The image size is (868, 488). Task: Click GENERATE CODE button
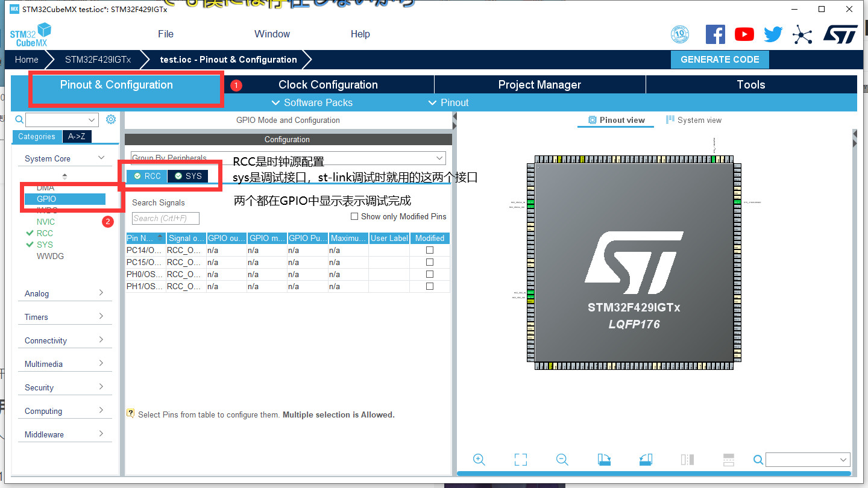pos(720,59)
